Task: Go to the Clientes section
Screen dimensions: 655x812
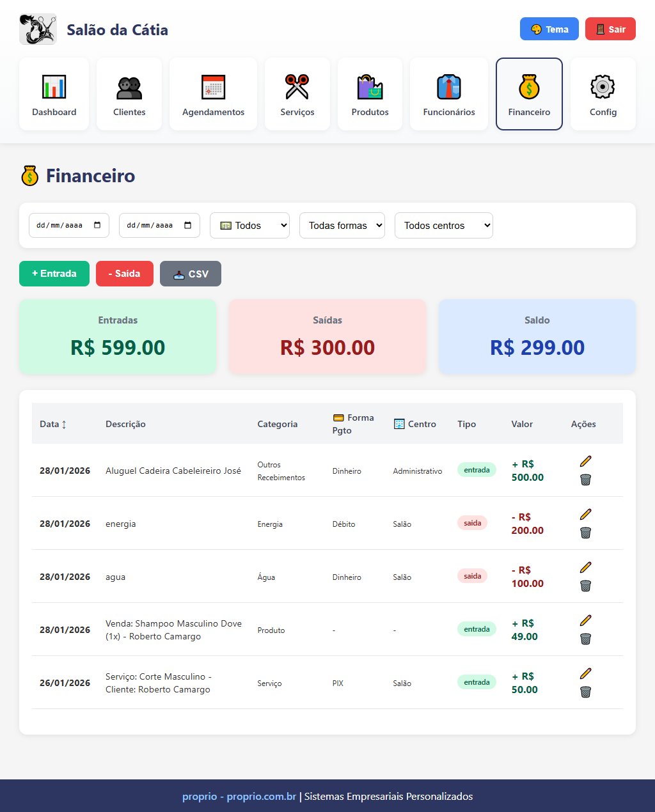Action: point(129,94)
